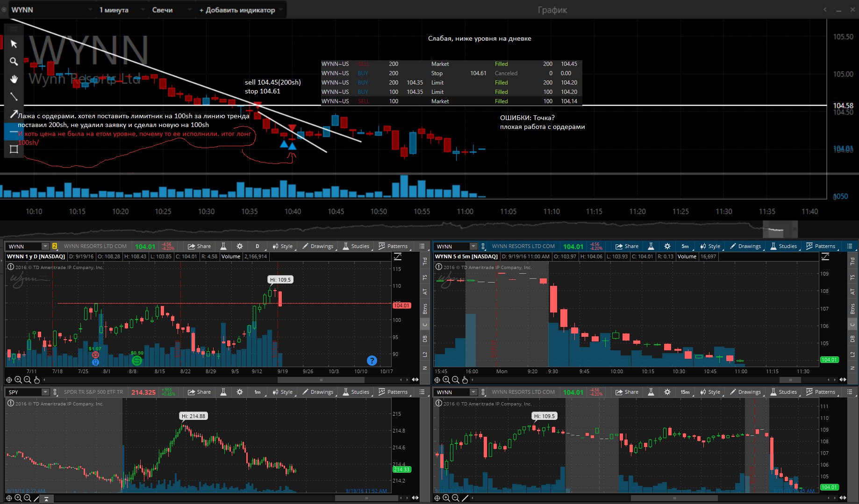Toggle the Trd side tab in the WYNN daily panel

[425, 261]
